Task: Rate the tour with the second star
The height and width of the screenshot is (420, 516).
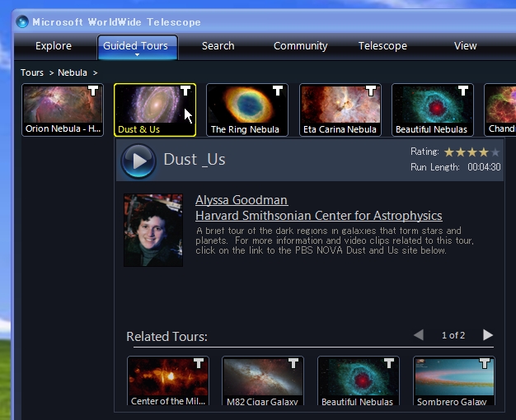Action: click(x=461, y=152)
